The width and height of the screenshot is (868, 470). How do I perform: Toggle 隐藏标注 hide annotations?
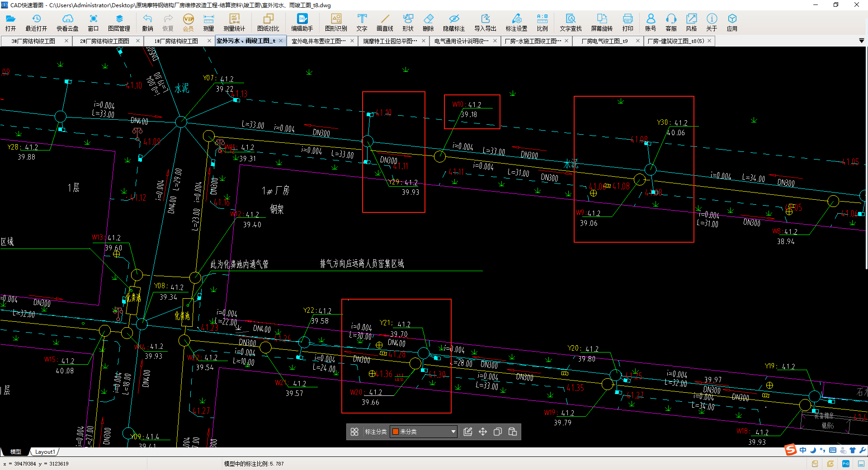[x=454, y=22]
